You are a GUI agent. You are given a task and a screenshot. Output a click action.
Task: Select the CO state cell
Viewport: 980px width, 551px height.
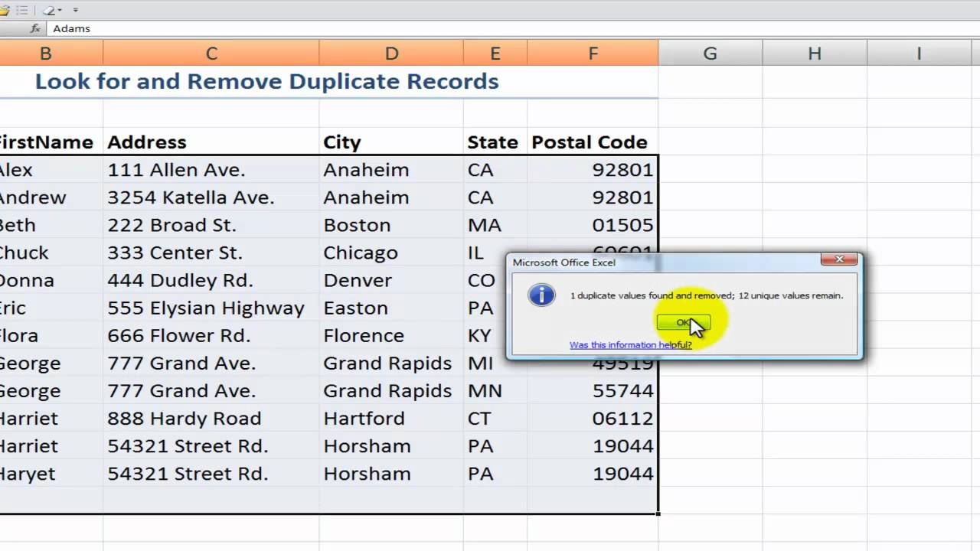point(485,280)
